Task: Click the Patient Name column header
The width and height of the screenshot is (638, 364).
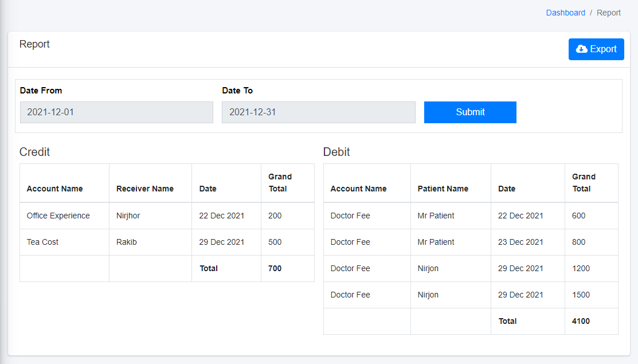Action: point(443,189)
